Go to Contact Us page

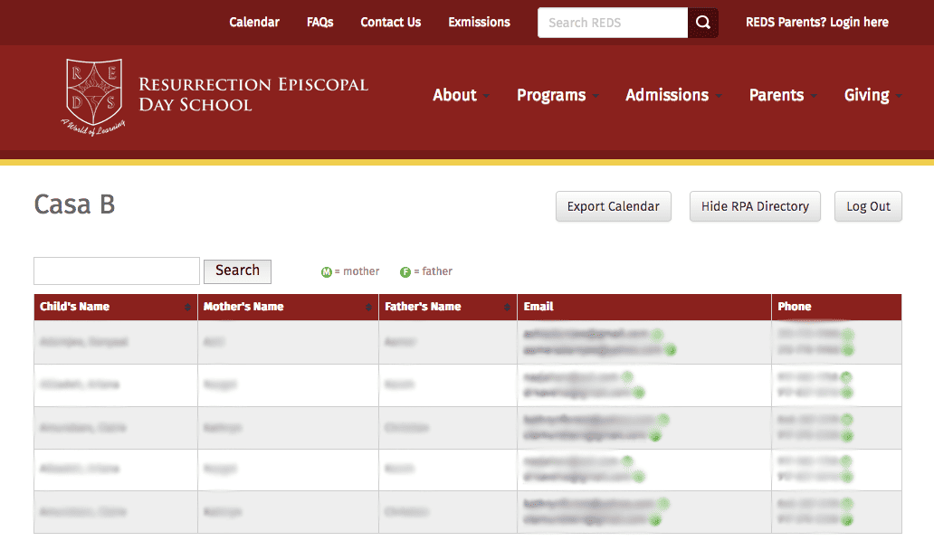tap(391, 22)
